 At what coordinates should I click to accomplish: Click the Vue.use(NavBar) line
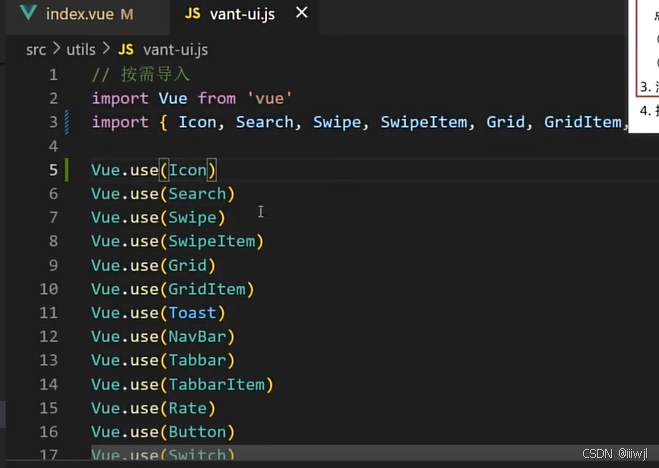tap(163, 337)
